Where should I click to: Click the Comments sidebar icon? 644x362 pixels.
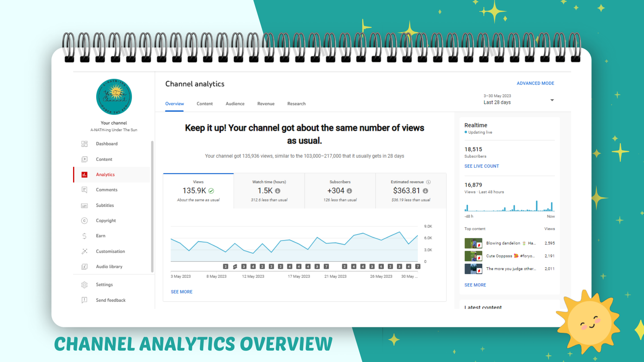click(84, 190)
